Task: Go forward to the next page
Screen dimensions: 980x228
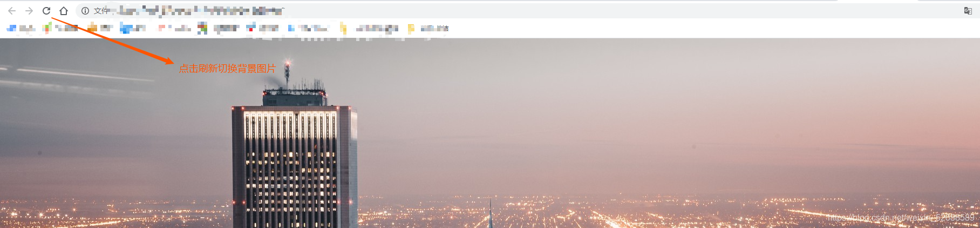Action: [29, 11]
